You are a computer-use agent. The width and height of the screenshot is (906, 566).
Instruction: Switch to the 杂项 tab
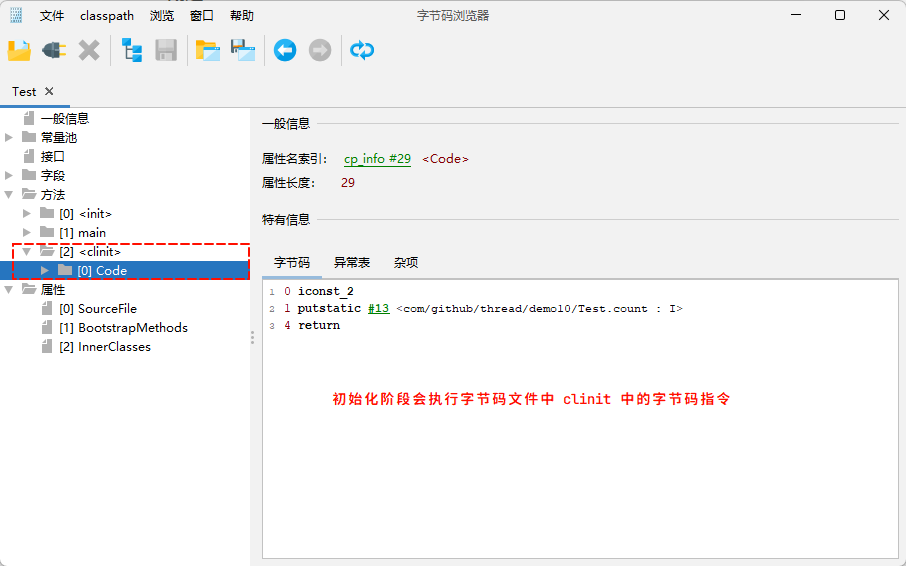406,262
